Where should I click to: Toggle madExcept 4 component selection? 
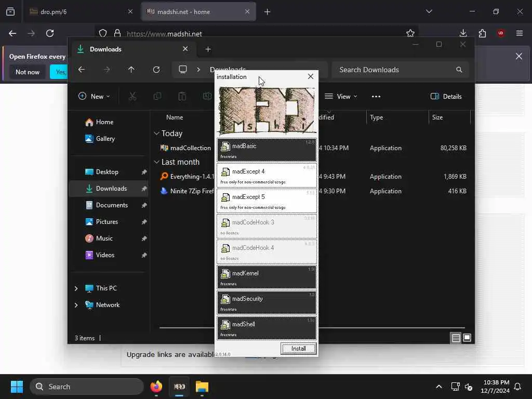[x=267, y=176]
